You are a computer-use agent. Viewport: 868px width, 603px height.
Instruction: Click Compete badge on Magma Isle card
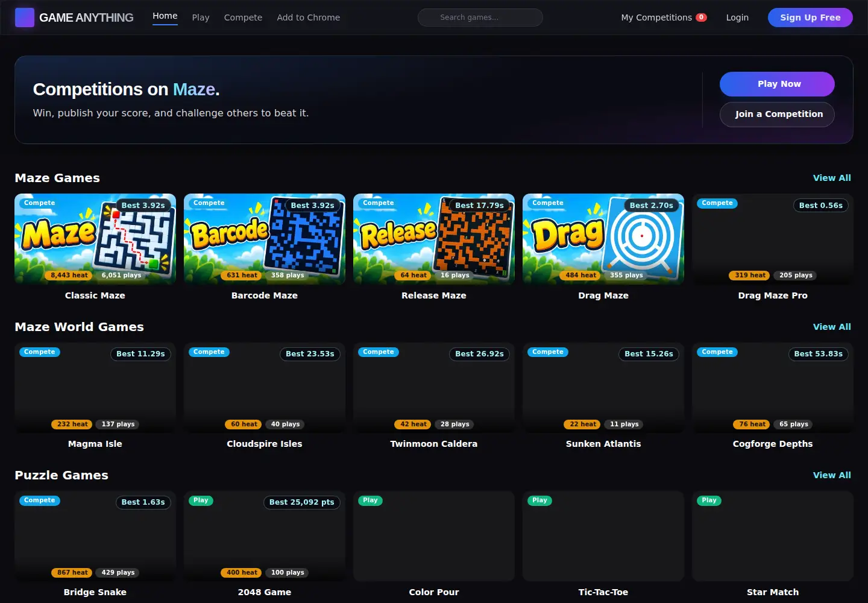click(39, 352)
